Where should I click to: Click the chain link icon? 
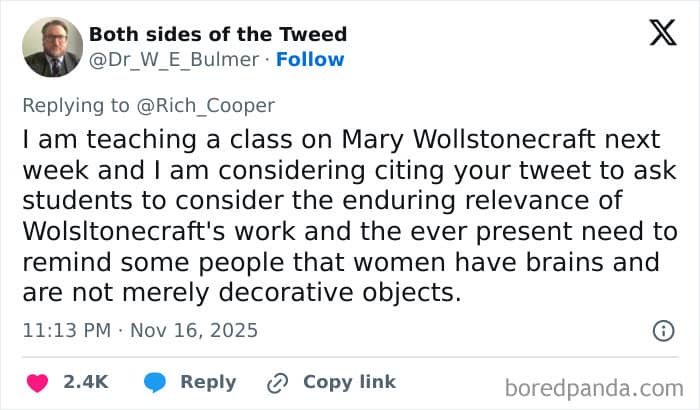(277, 382)
